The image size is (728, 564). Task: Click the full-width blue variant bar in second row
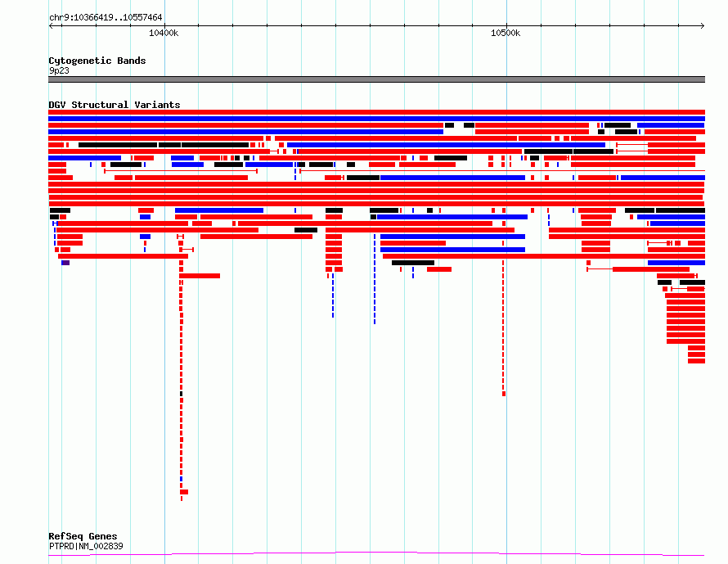coord(376,119)
